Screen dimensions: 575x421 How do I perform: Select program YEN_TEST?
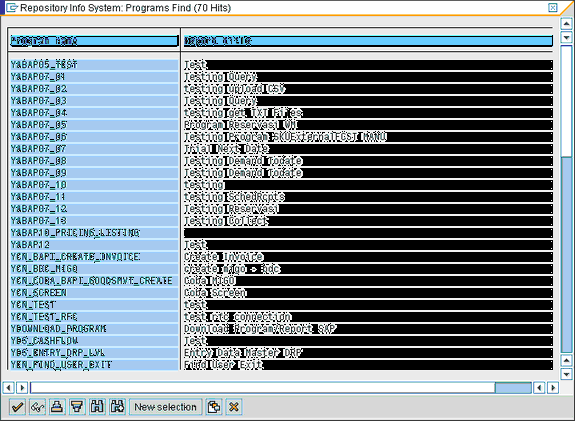(94, 305)
